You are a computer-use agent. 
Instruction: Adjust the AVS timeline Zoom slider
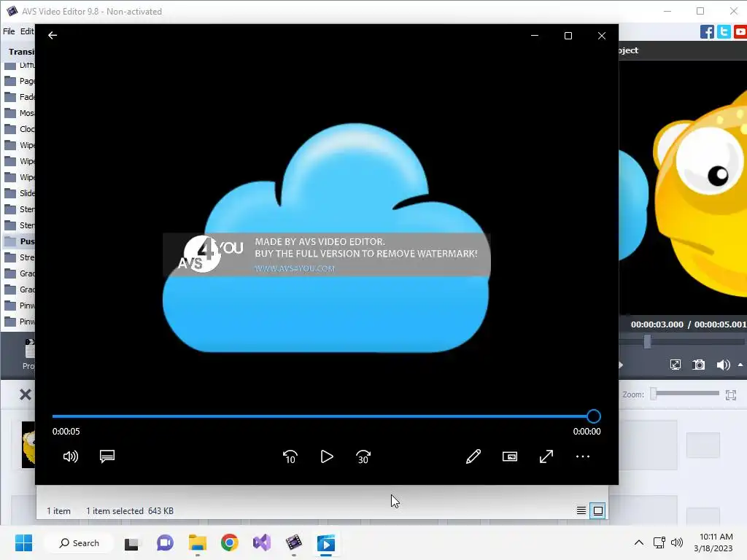(x=685, y=394)
